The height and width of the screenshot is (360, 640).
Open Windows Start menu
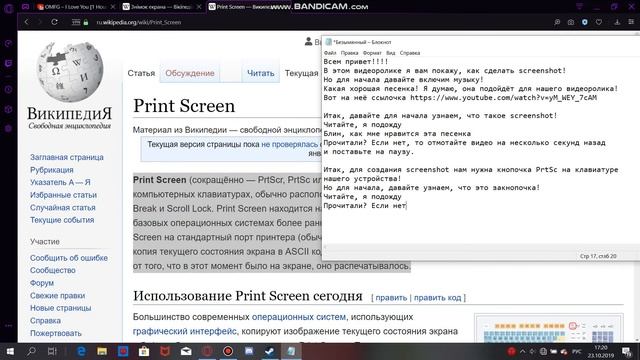coord(10,351)
